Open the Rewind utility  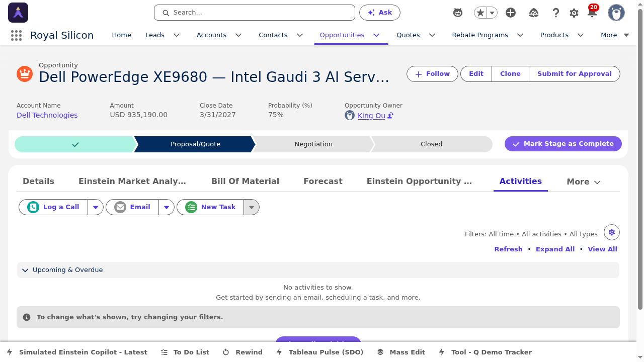click(243, 352)
